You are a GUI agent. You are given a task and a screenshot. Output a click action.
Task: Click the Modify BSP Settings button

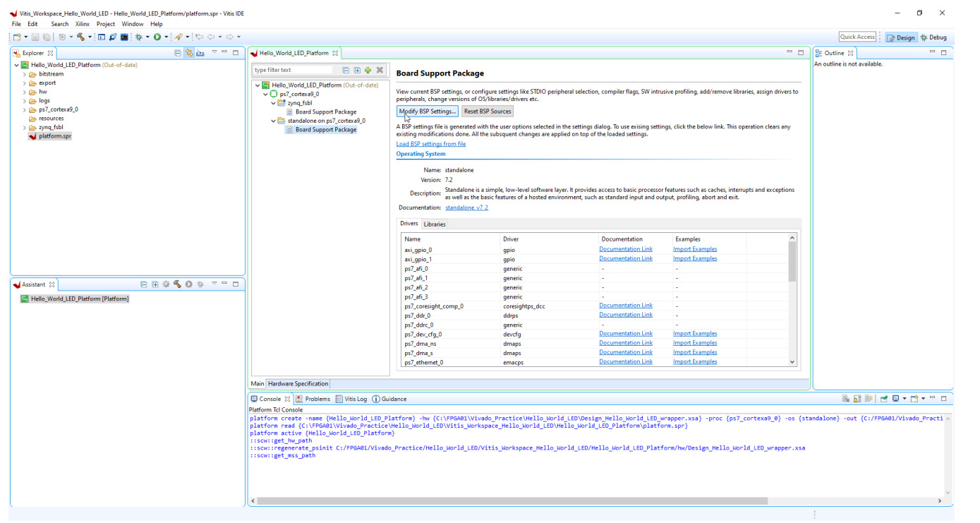click(428, 112)
